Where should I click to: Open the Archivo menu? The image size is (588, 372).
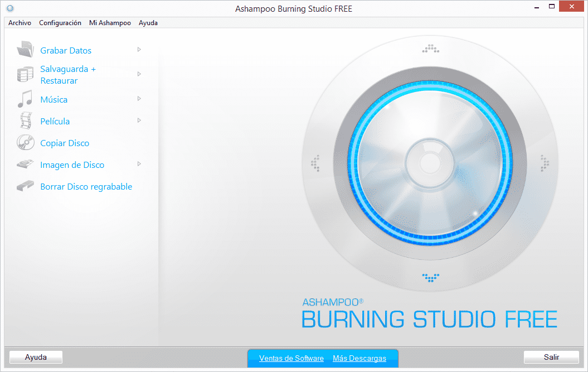click(20, 23)
